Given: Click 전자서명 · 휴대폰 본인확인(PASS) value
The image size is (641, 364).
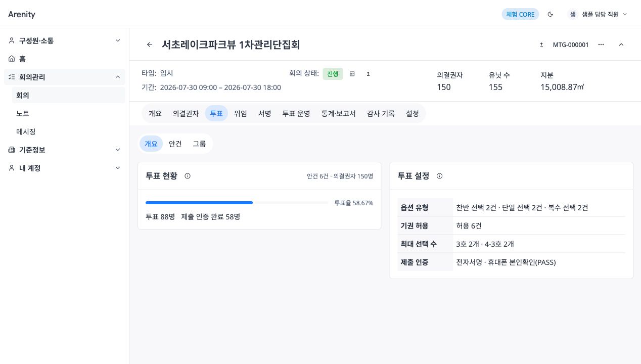Looking at the screenshot, I should (506, 262).
